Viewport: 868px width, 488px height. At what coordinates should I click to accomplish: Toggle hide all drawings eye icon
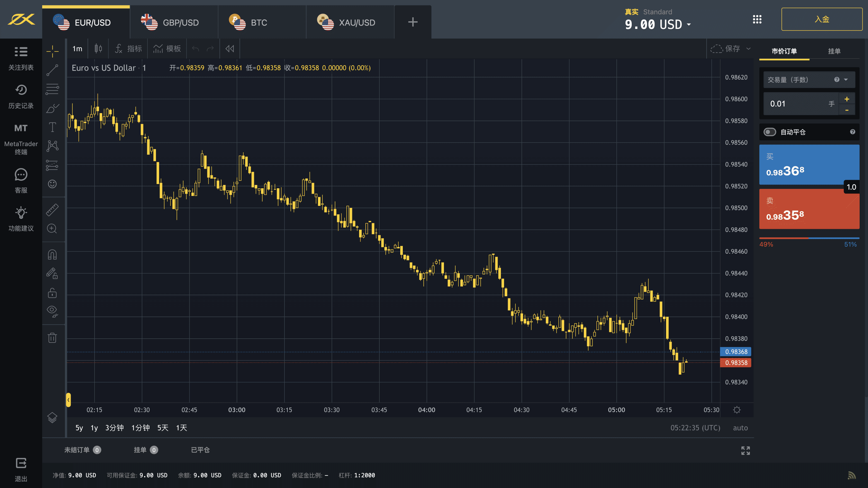[52, 311]
